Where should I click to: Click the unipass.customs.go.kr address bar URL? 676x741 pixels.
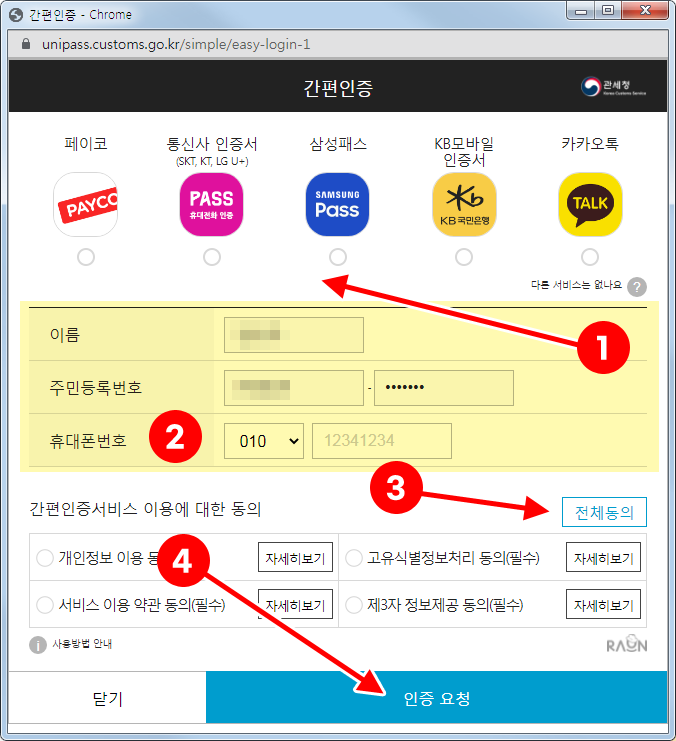pos(176,44)
